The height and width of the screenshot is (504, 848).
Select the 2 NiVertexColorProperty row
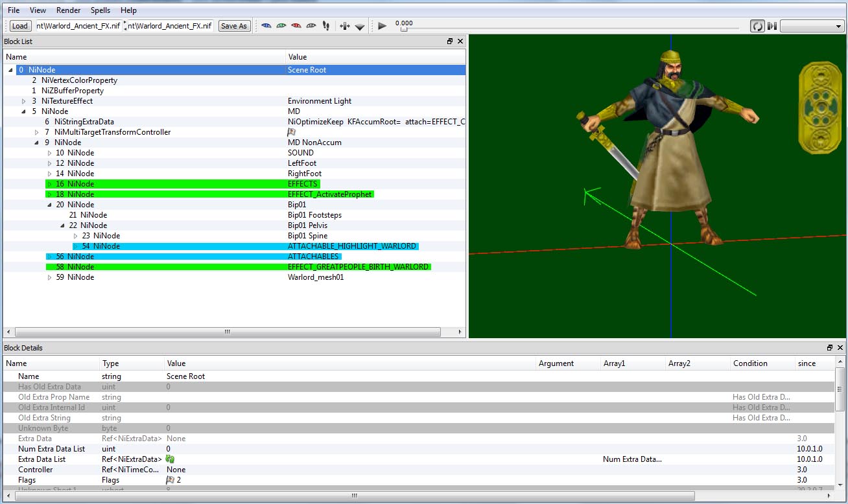[234, 80]
